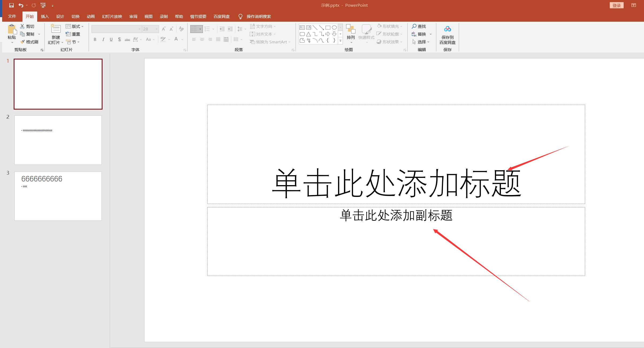Viewport: 644px width, 348px height.
Task: Click the Reset (重置) slide button
Action: [73, 34]
